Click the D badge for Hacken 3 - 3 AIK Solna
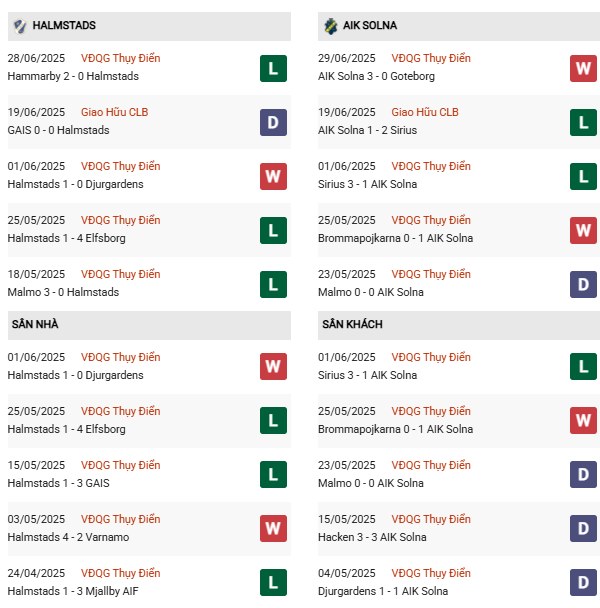 click(583, 529)
